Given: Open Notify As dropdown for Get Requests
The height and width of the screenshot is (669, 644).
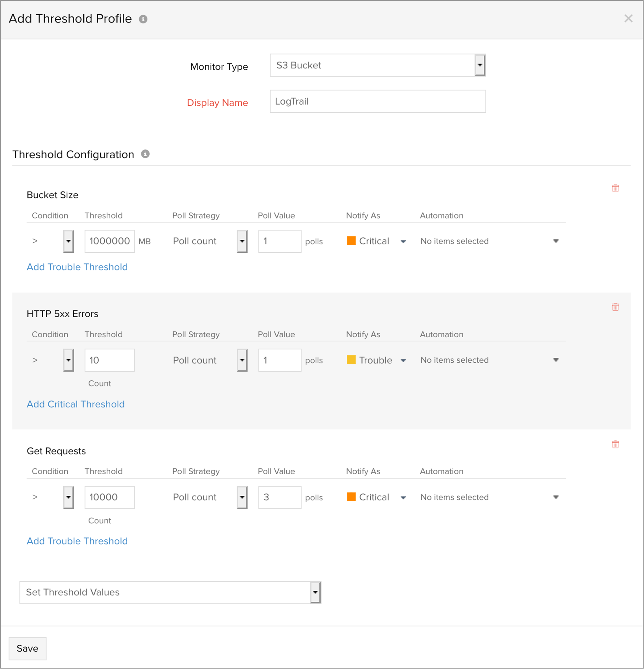Looking at the screenshot, I should [x=403, y=497].
